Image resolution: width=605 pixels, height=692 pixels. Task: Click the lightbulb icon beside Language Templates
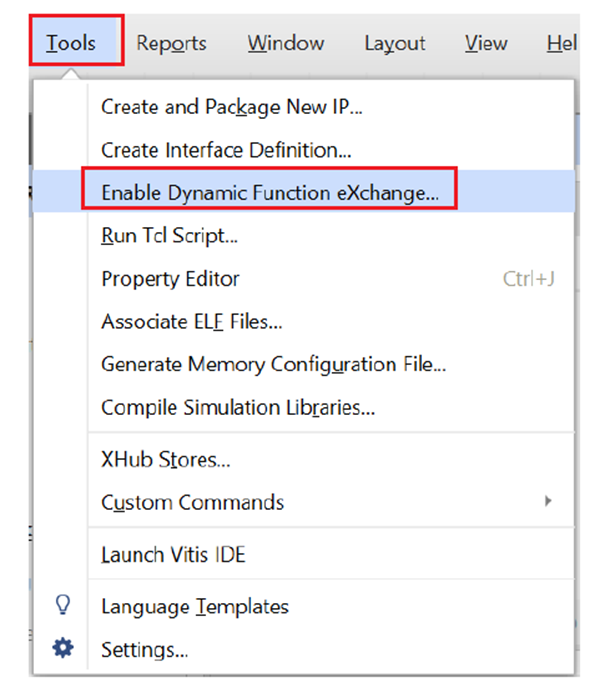62,605
